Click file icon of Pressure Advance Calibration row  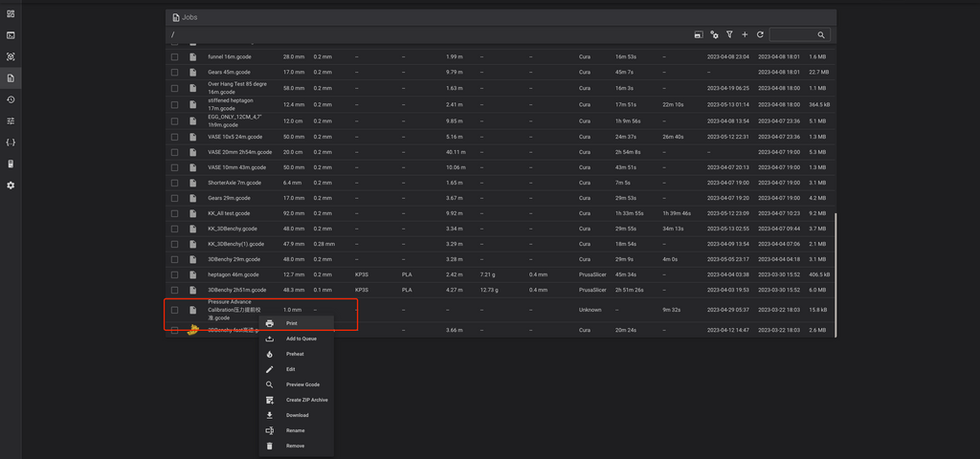[193, 310]
